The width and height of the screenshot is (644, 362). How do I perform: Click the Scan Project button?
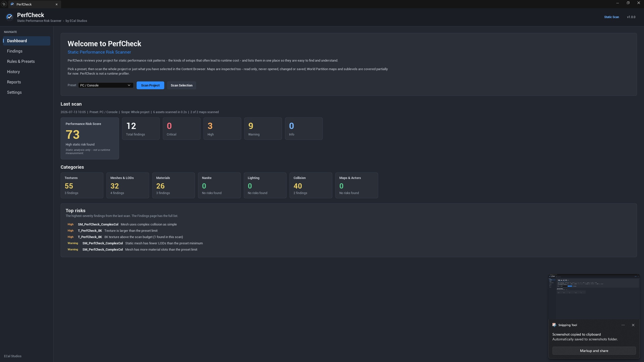(x=150, y=85)
